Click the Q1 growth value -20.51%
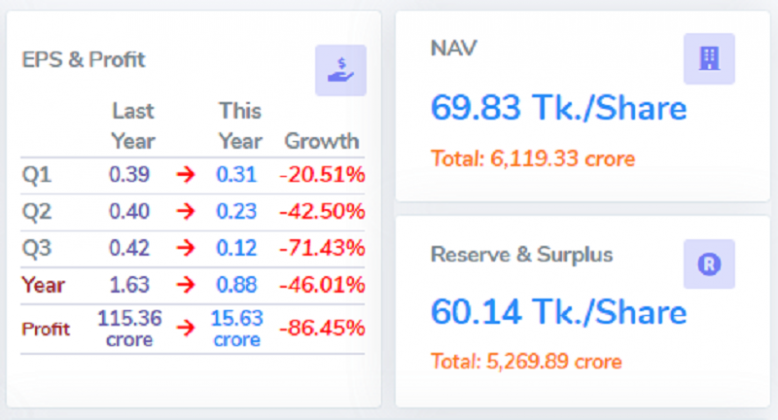This screenshot has width=778, height=420. pyautogui.click(x=321, y=176)
